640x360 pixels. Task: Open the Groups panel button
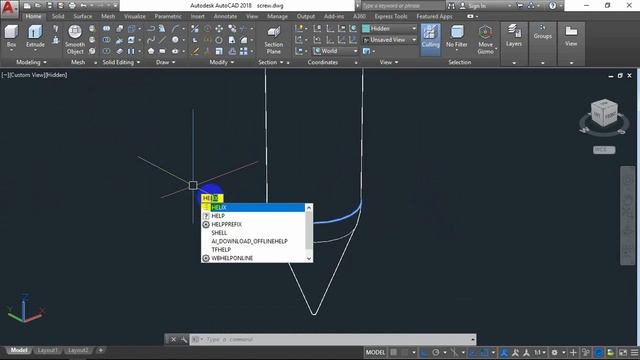[x=542, y=32]
